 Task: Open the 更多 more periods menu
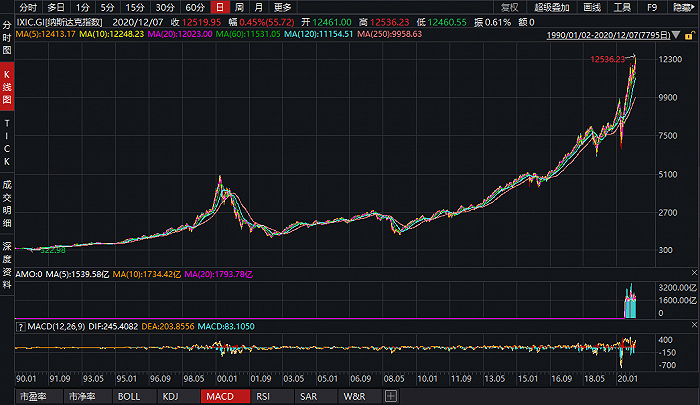[x=283, y=7]
